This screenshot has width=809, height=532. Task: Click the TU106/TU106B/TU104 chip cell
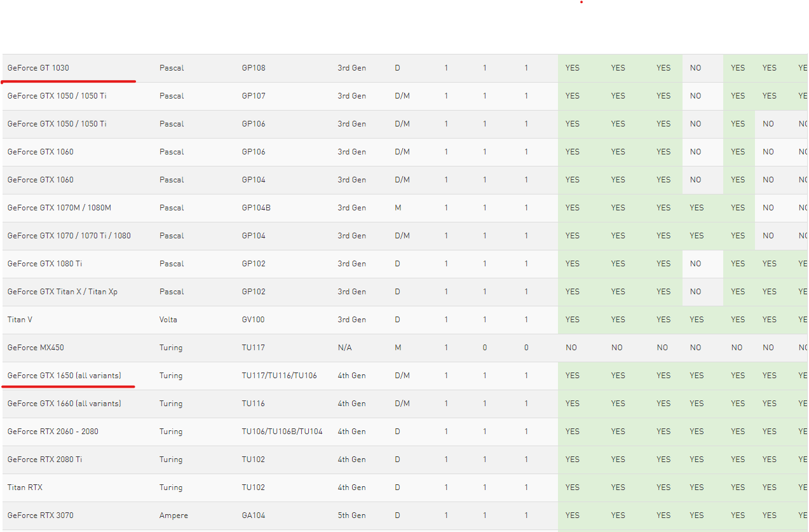coord(282,432)
